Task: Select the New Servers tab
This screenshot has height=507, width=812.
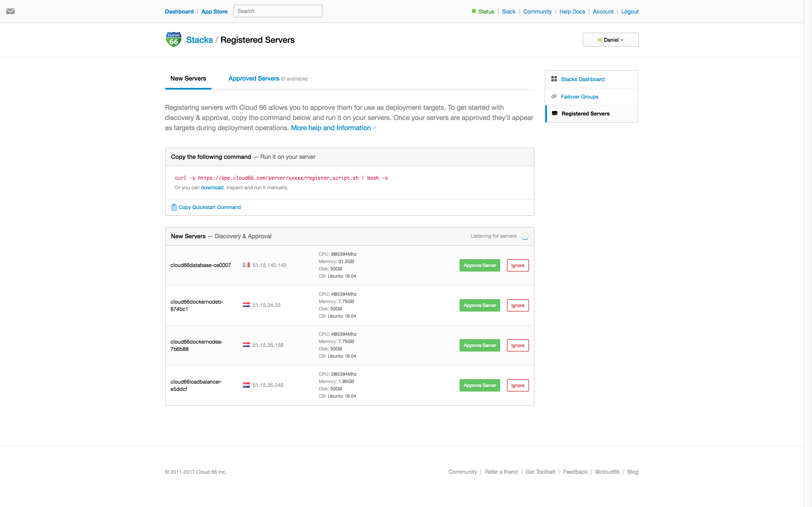Action: (x=188, y=79)
